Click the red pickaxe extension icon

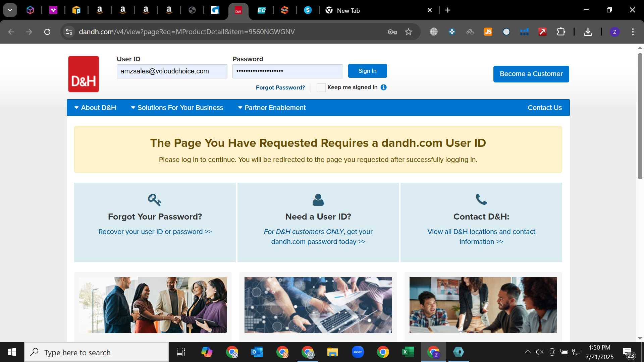(542, 32)
